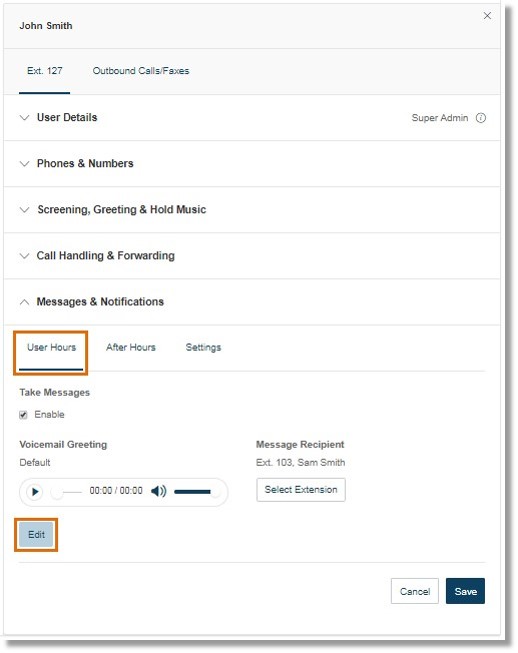Mute the voicemail greeting speaker icon
Screen dimensions: 518x653
158,491
